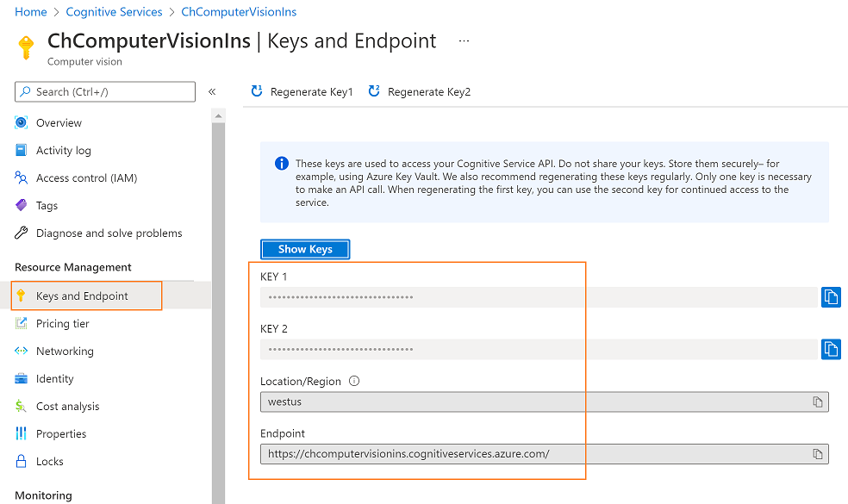This screenshot has height=504, width=848.
Task: Focus the Search (Ctrl+/) box
Action: [105, 92]
